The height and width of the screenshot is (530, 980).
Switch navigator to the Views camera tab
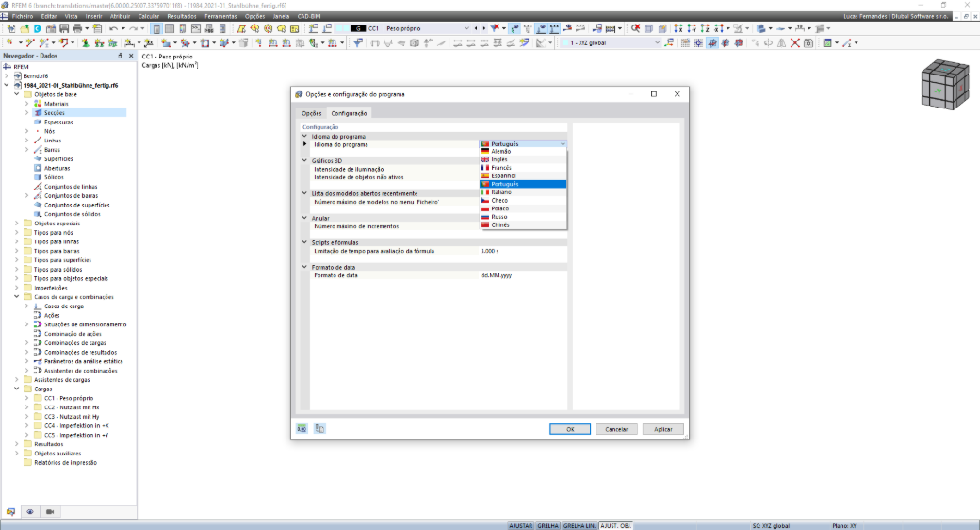point(50,511)
